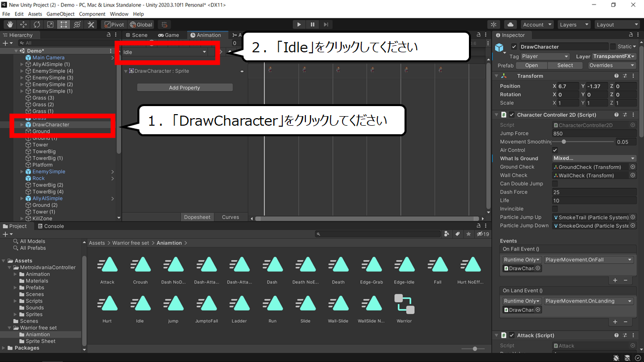Click the favorites star icon in Project
Screen dimensions: 644x362
(469, 234)
